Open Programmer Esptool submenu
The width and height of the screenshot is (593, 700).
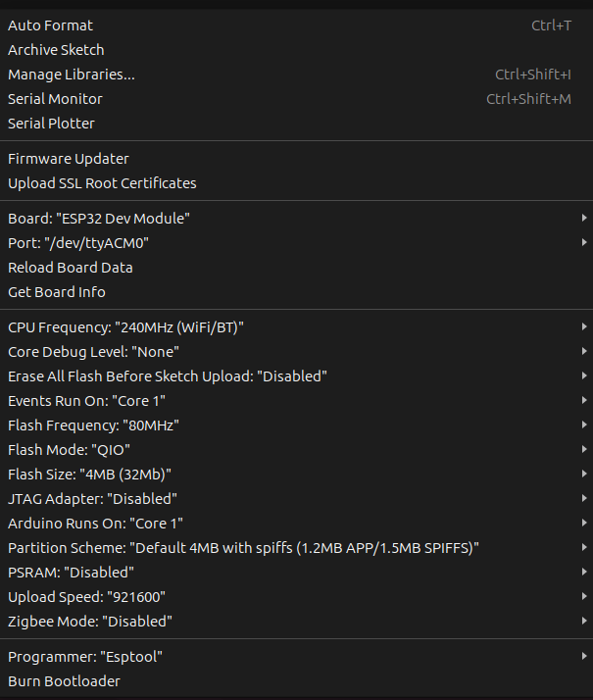click(x=296, y=657)
